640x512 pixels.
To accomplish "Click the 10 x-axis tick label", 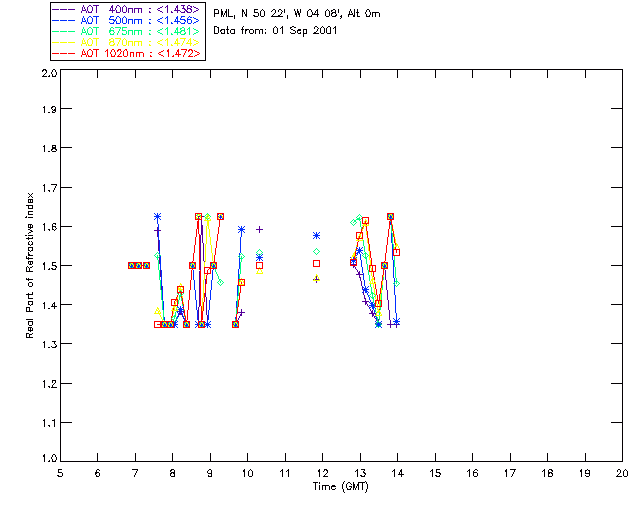I will [x=247, y=473].
